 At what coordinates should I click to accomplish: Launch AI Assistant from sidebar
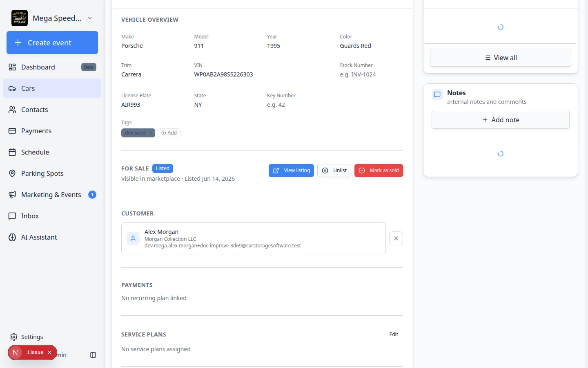coord(52,237)
